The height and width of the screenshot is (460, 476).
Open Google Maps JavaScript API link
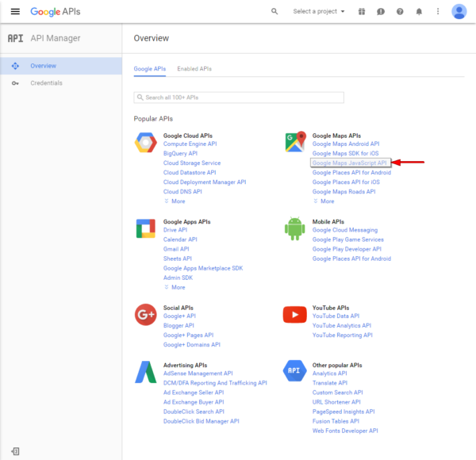coord(349,163)
